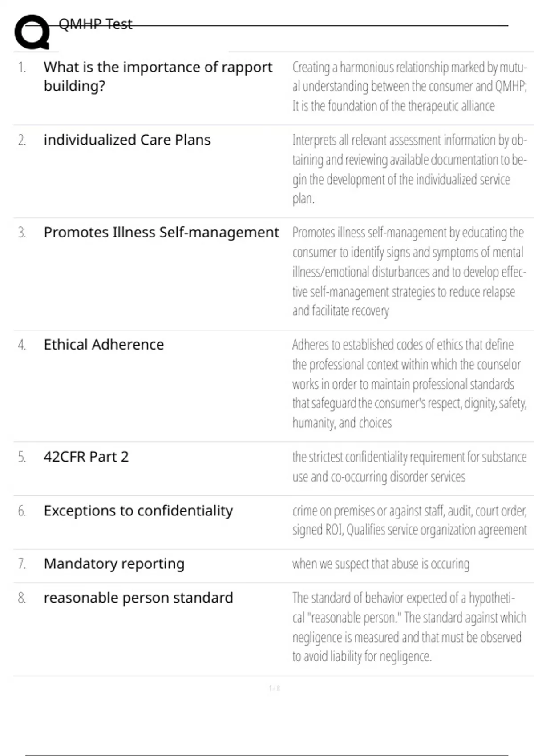Click the 1/8 page number indicator
Screen dimensions: 534x756
[x=275, y=688]
